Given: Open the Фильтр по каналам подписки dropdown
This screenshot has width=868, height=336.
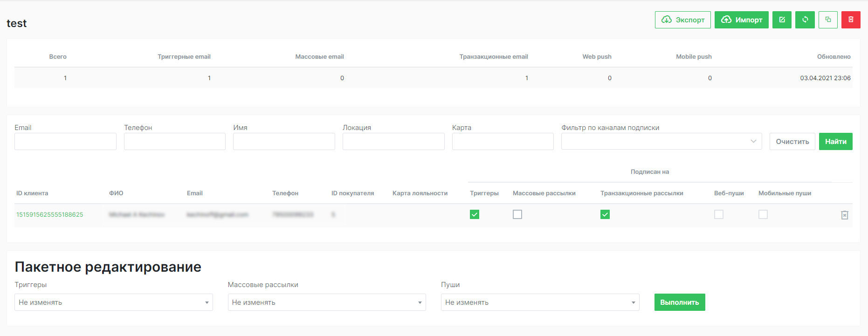Looking at the screenshot, I should 661,141.
